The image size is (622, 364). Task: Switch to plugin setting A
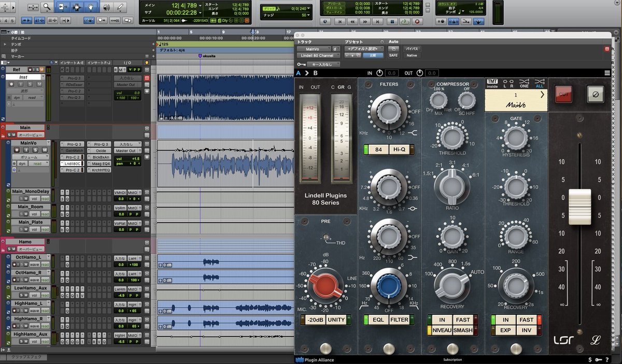coord(298,73)
